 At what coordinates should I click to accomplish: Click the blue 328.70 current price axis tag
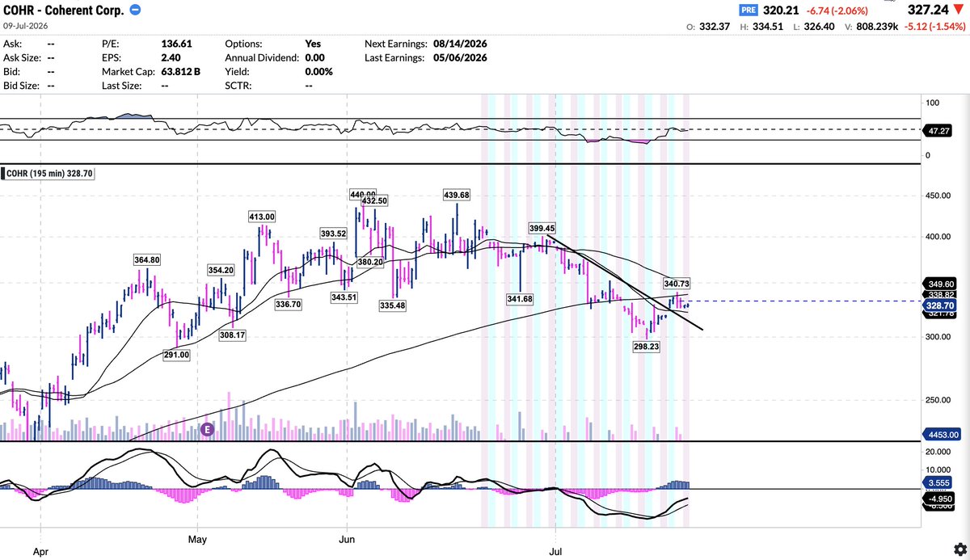pyautogui.click(x=941, y=308)
